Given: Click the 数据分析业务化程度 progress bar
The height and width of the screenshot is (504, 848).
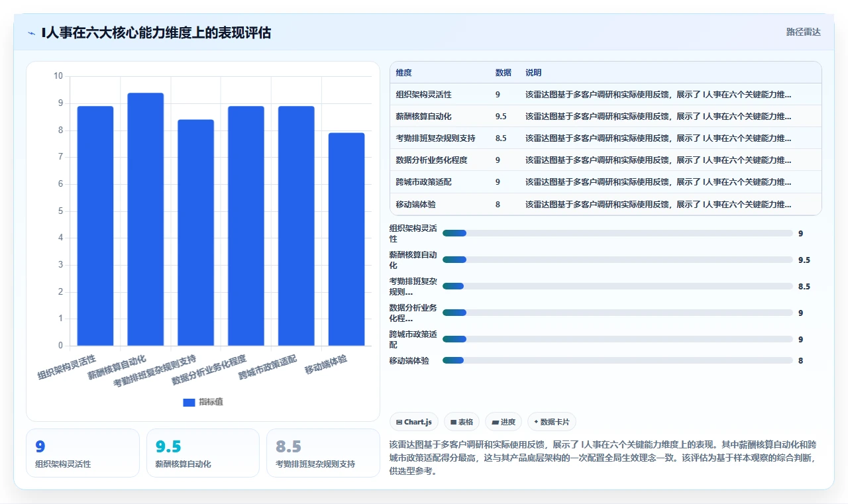Looking at the screenshot, I should (x=617, y=313).
